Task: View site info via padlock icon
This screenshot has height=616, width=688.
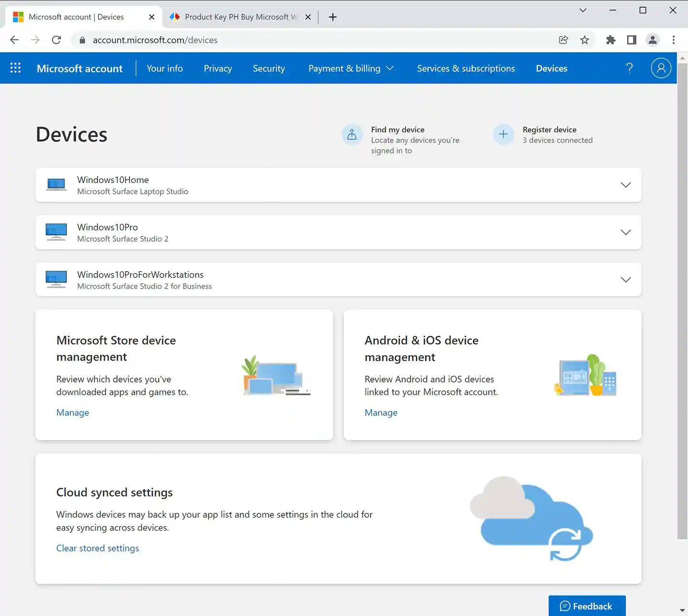Action: [x=82, y=40]
